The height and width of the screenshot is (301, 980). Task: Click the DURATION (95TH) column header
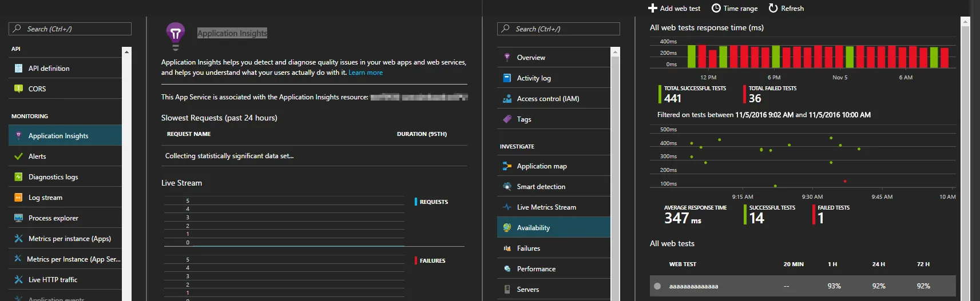tap(422, 134)
